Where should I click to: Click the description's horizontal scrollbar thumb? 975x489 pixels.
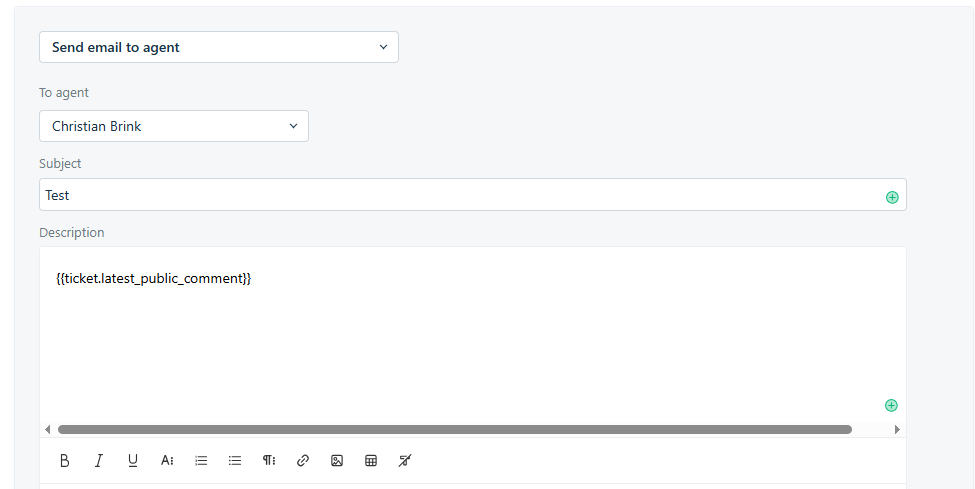click(455, 429)
